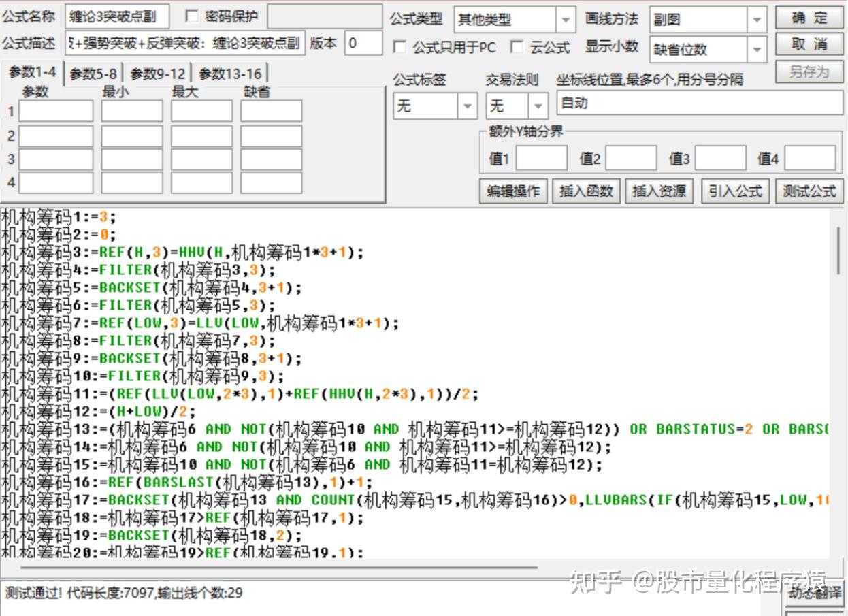Switch to 参数9-12 tab
This screenshot has width=848, height=616.
pyautogui.click(x=158, y=74)
